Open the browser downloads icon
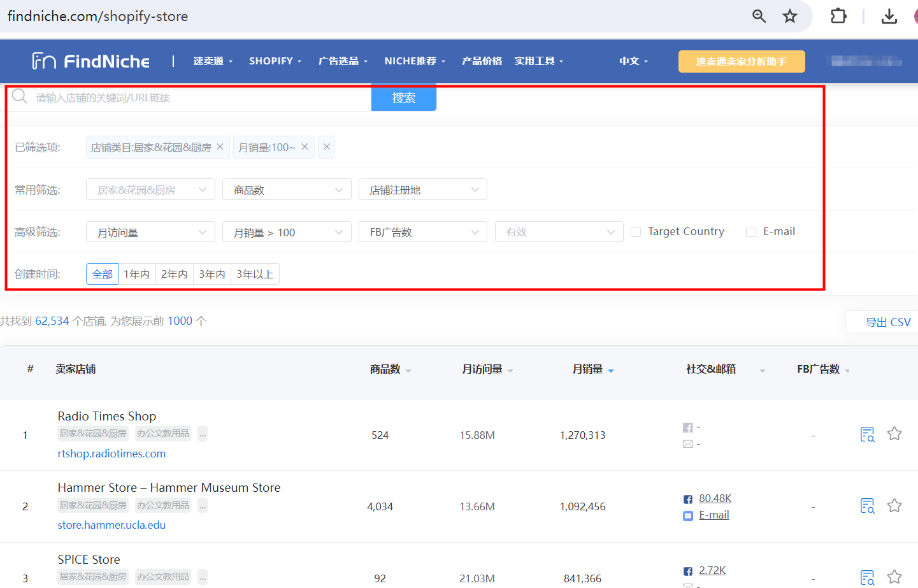This screenshot has height=588, width=918. click(x=889, y=16)
